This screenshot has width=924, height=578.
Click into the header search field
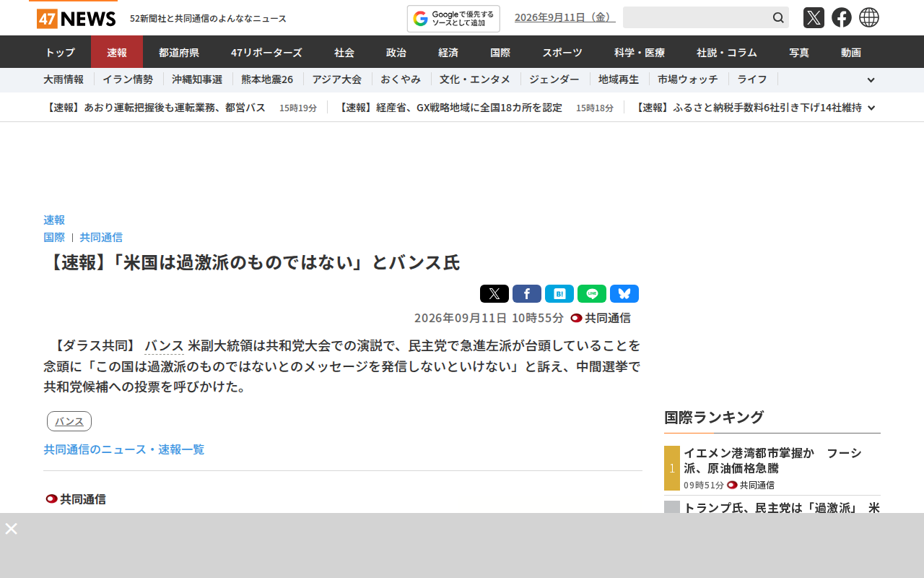click(696, 17)
